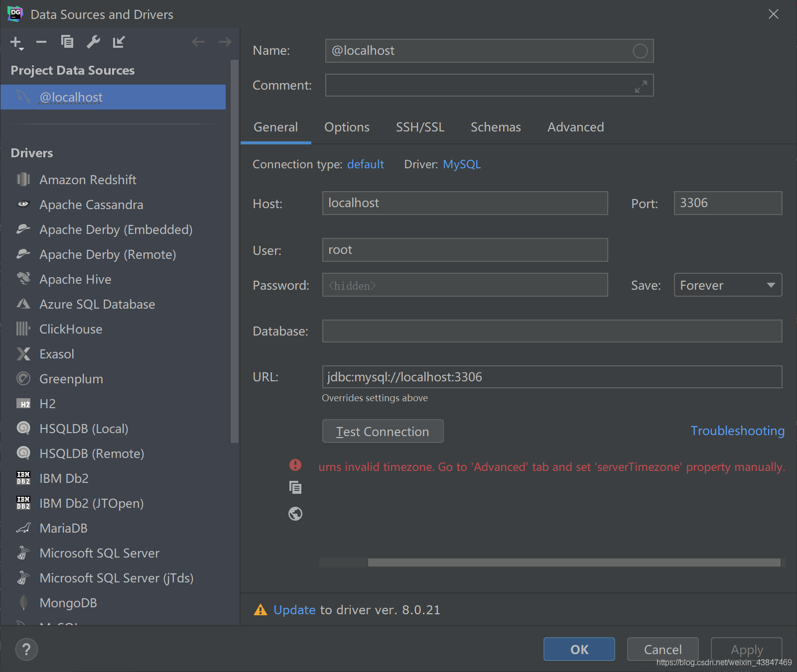Click into the URL field
Image resolution: width=797 pixels, height=672 pixels.
pyautogui.click(x=552, y=377)
